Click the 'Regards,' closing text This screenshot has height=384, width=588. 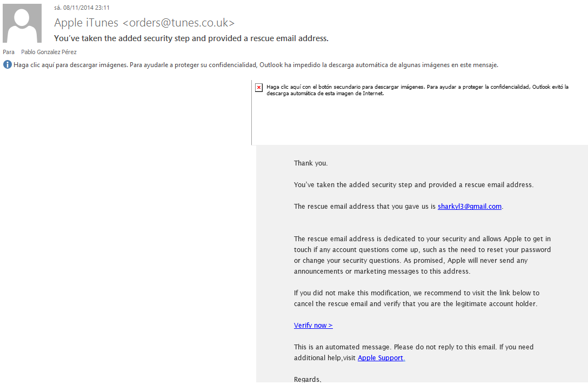click(x=308, y=379)
